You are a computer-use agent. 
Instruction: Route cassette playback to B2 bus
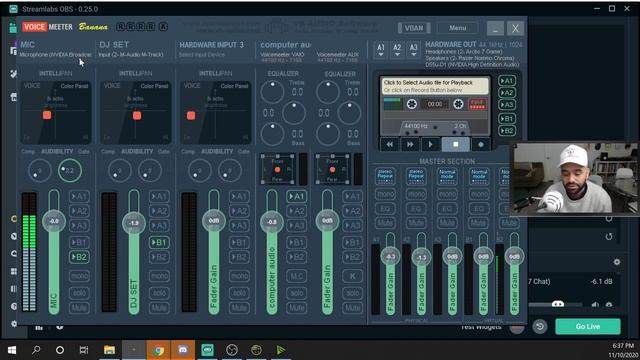[x=507, y=131]
